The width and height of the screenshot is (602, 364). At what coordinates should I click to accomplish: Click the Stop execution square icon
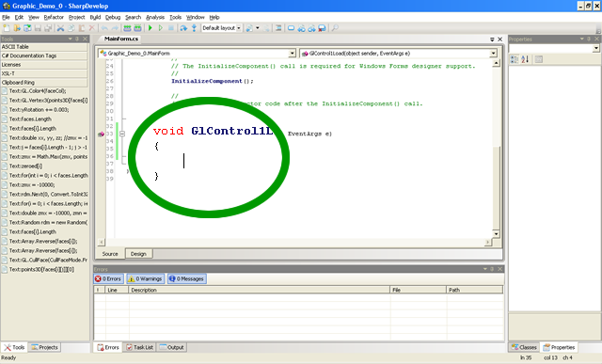tap(171, 28)
